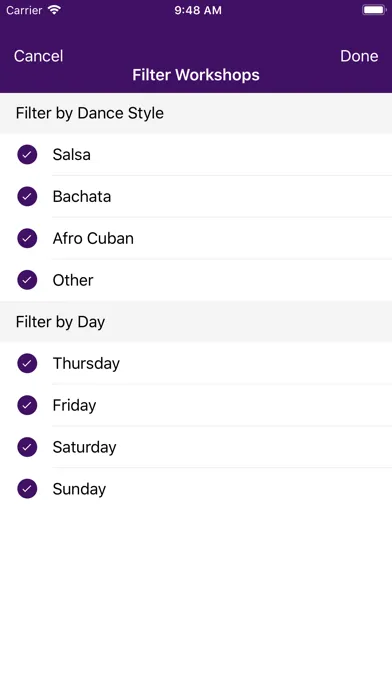Uncheck the Salsa checkmark icon
392x696 pixels.
tap(27, 154)
